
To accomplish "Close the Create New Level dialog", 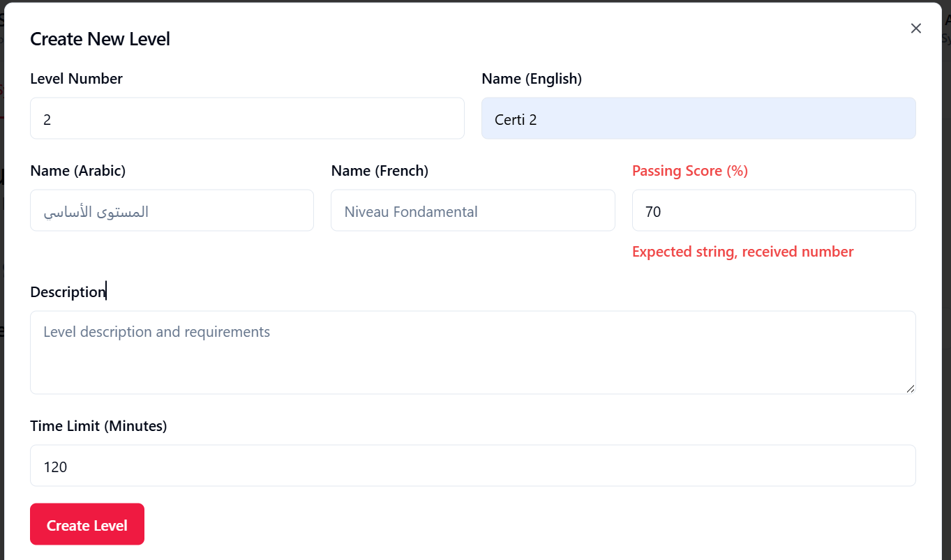I will (x=916, y=28).
